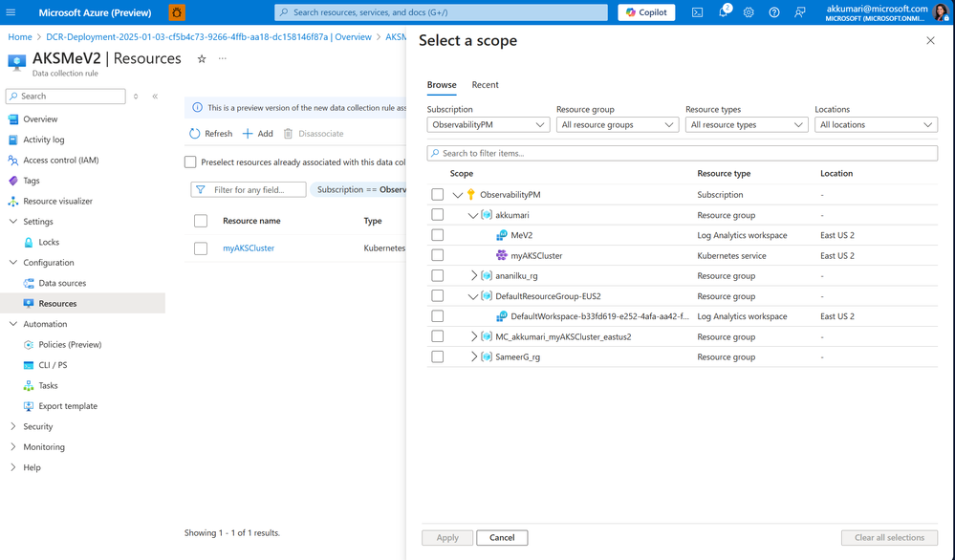Open portal settings gear

(749, 12)
